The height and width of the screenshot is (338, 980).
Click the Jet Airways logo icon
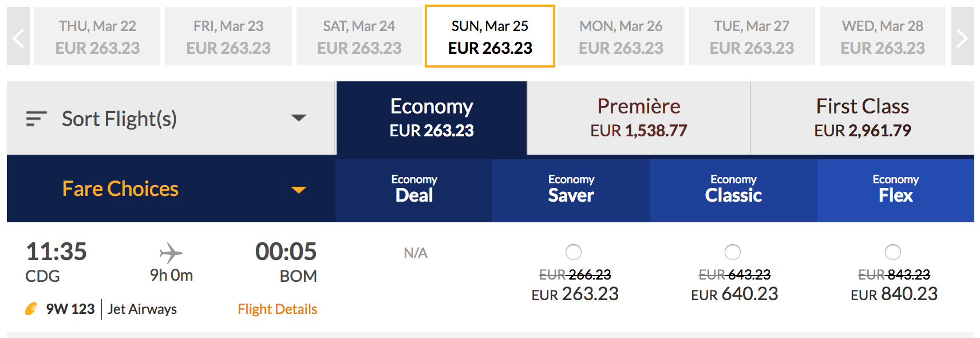[x=31, y=309]
